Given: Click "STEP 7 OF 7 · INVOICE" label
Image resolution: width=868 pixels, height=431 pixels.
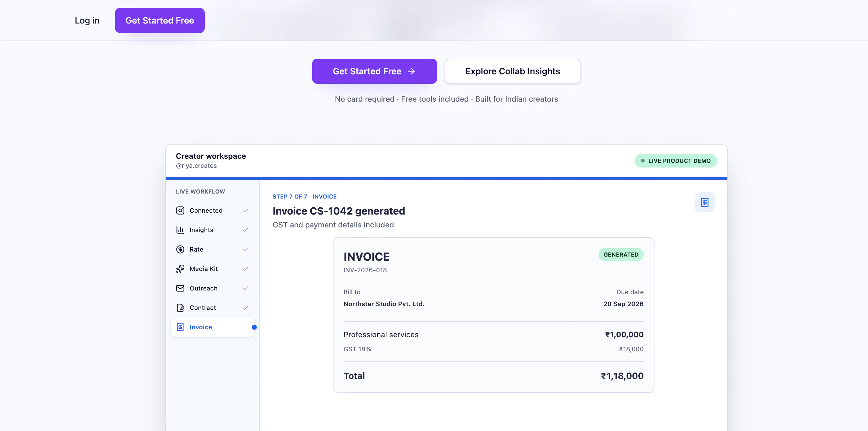Looking at the screenshot, I should click(305, 196).
